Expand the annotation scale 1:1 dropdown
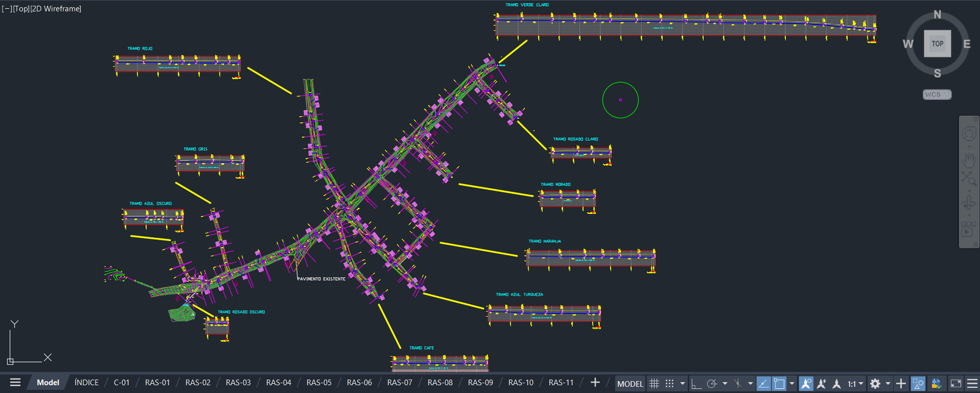 point(855,383)
